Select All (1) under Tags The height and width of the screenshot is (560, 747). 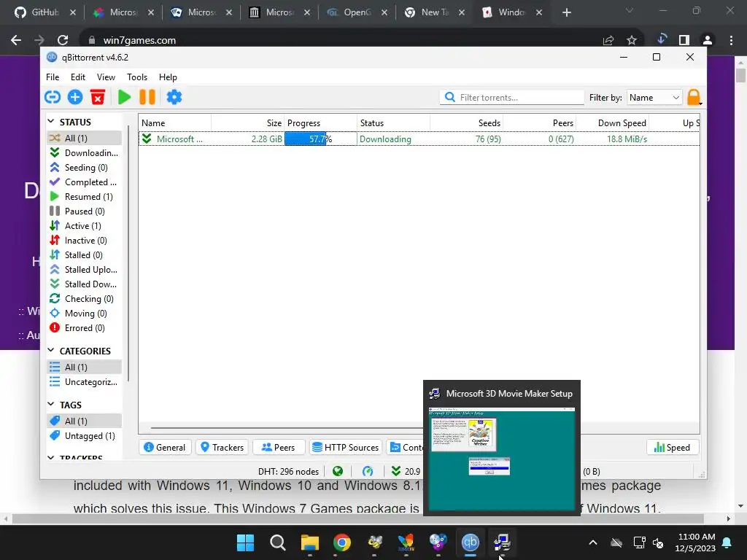tap(85, 421)
